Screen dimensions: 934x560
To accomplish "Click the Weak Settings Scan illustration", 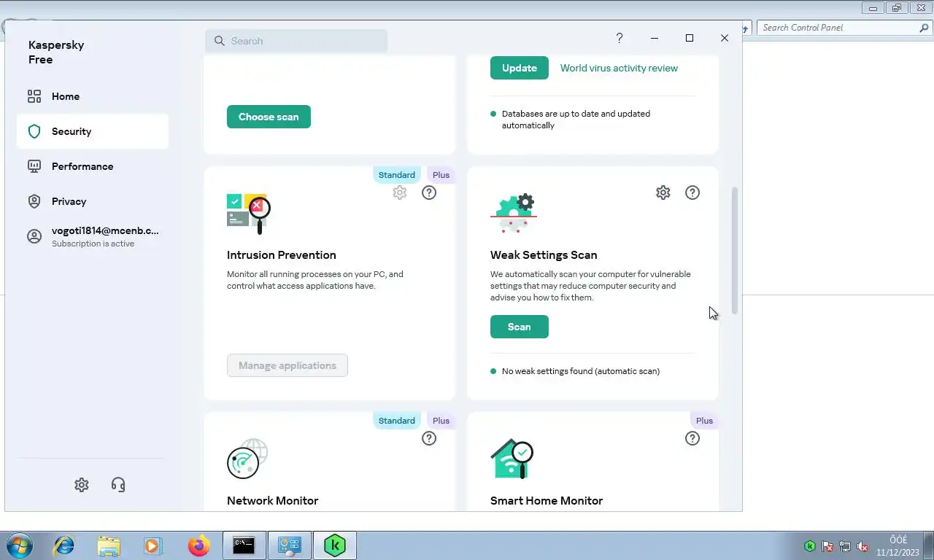I will [x=514, y=213].
